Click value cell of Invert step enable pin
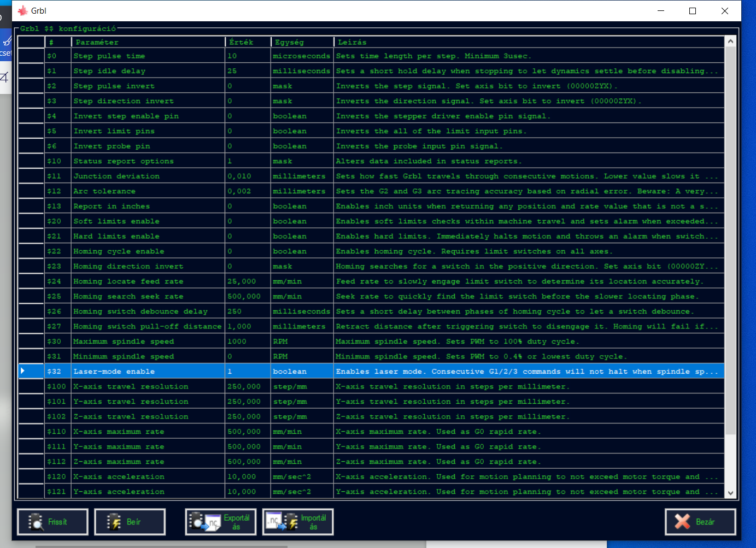 pyautogui.click(x=248, y=116)
